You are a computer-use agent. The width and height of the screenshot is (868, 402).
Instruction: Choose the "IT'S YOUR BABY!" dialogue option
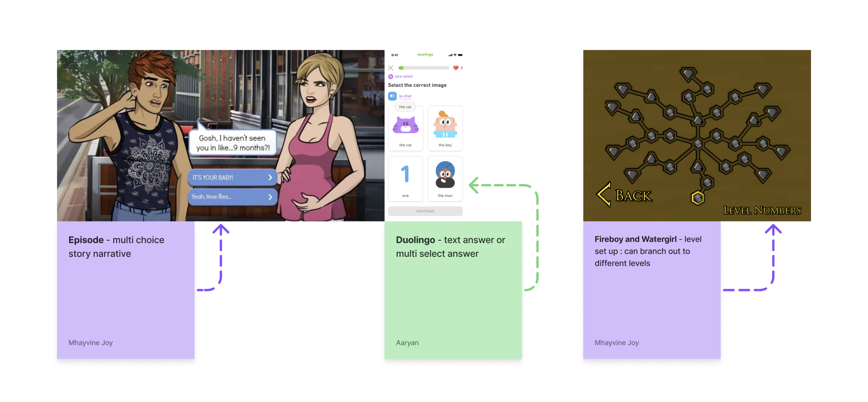(x=232, y=177)
